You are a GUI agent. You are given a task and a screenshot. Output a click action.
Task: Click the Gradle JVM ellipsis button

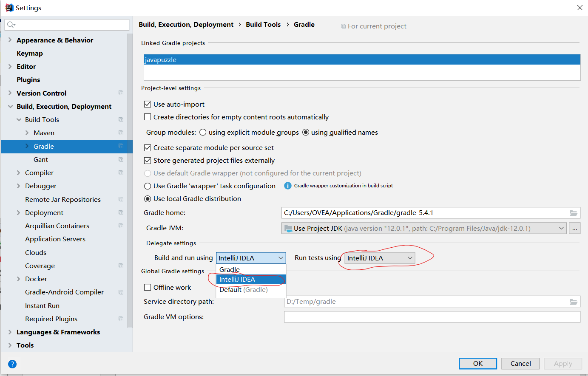pos(575,228)
